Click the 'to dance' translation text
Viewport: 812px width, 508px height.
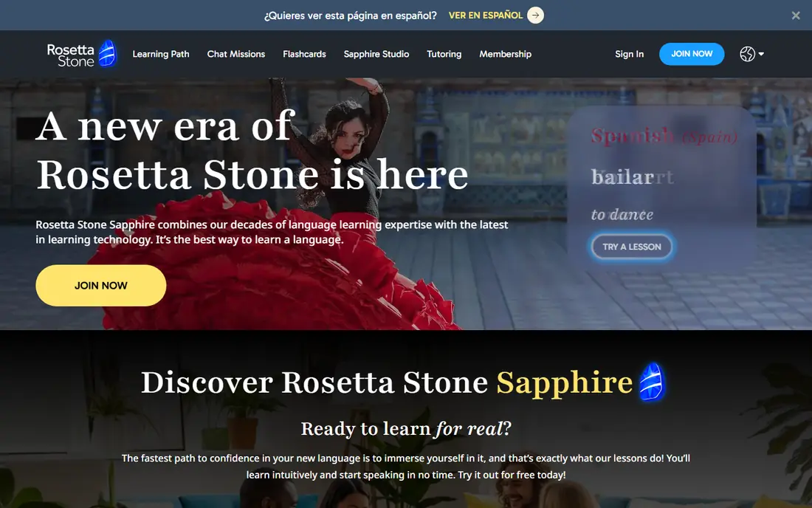(622, 214)
